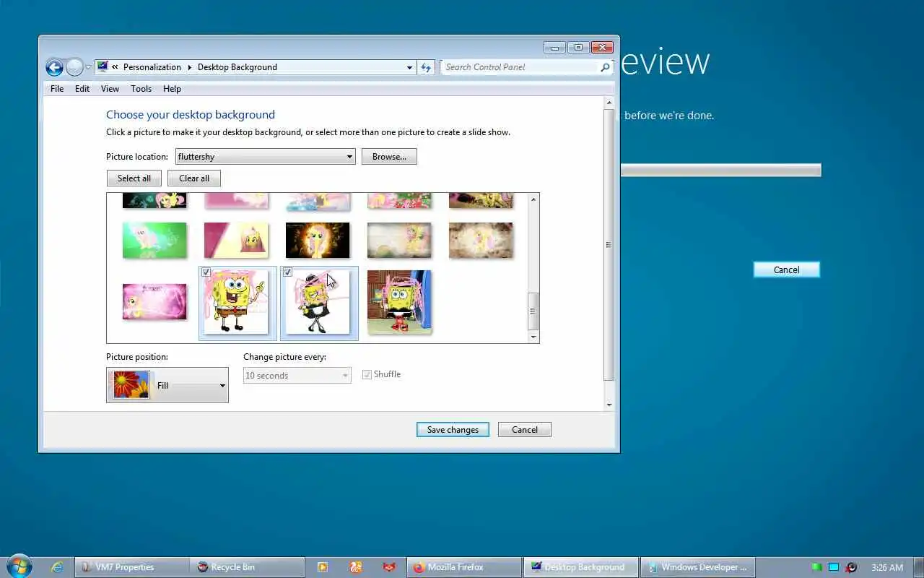Screen dimensions: 924x578
Task: Click the red circular tray icon
Action: [x=851, y=567]
